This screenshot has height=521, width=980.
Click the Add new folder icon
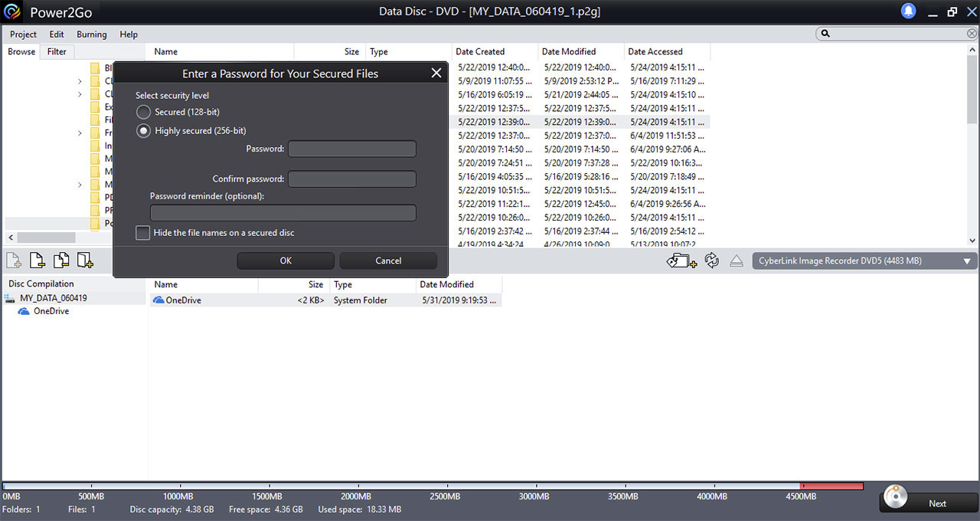[85, 260]
